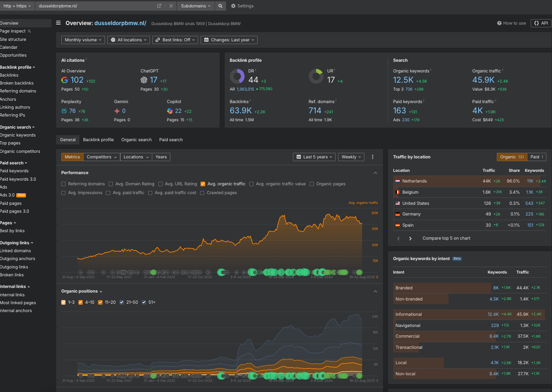Screen dimensions: 552x392
Task: Click the search magnifier button
Action: [220, 6]
